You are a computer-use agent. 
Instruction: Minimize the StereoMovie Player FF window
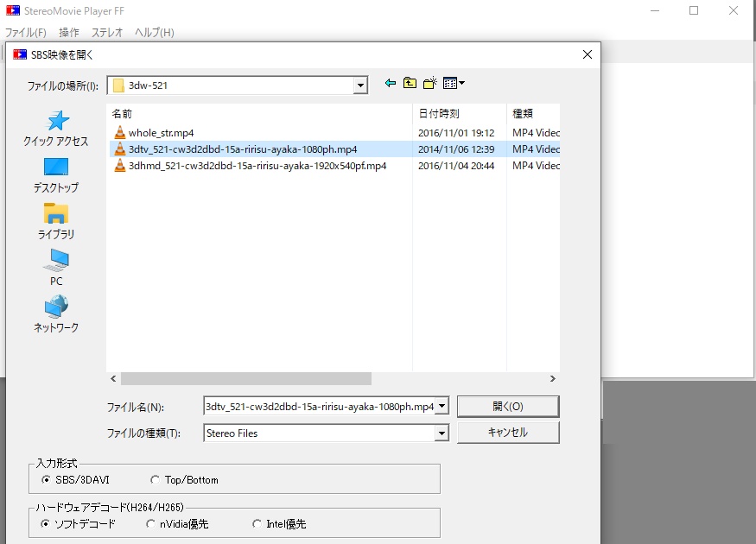point(655,10)
